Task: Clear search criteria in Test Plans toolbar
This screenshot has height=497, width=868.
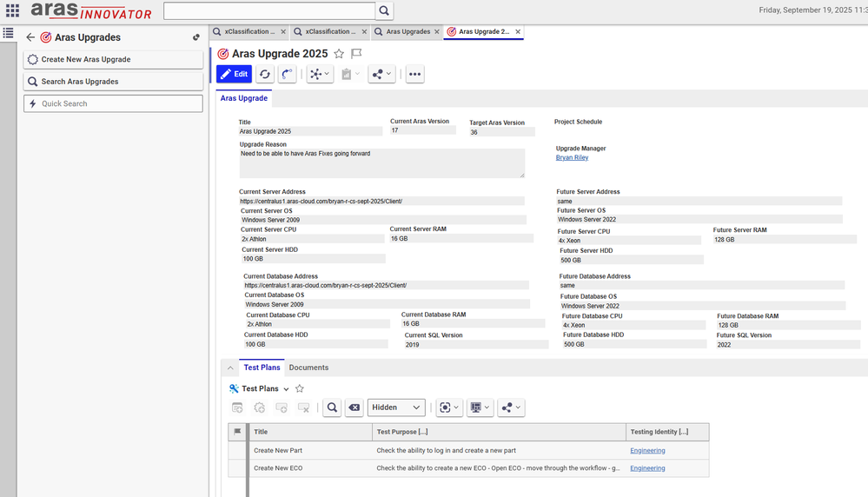Action: pyautogui.click(x=354, y=408)
